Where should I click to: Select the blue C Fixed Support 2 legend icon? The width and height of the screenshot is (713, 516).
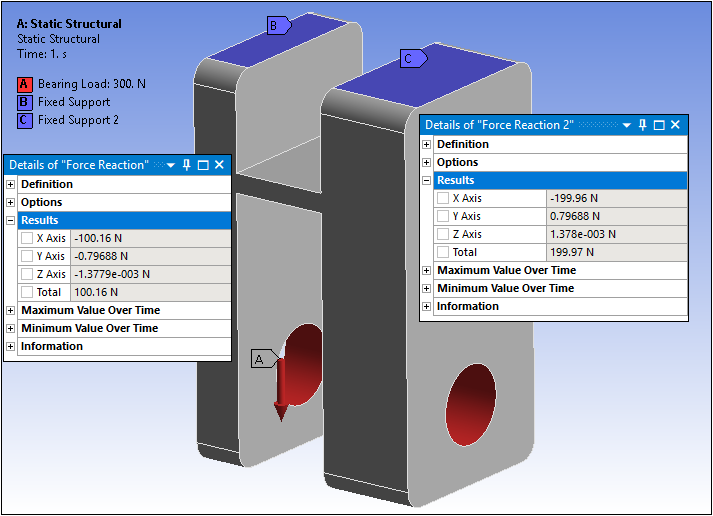(25, 120)
